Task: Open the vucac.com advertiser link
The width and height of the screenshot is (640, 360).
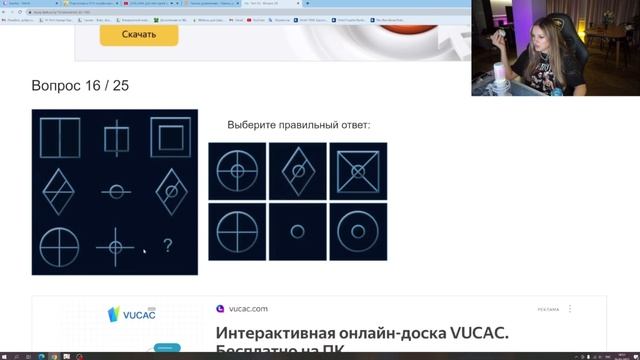Action: point(248,309)
